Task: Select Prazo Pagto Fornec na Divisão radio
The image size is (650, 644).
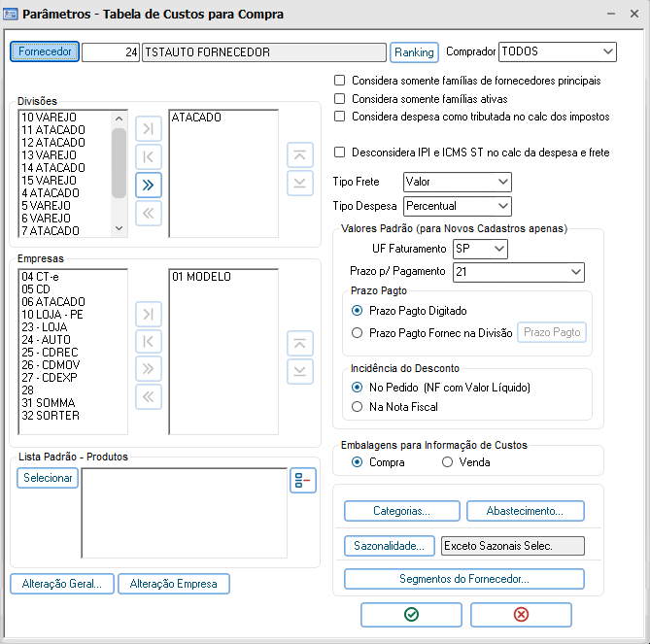Action: (x=357, y=333)
